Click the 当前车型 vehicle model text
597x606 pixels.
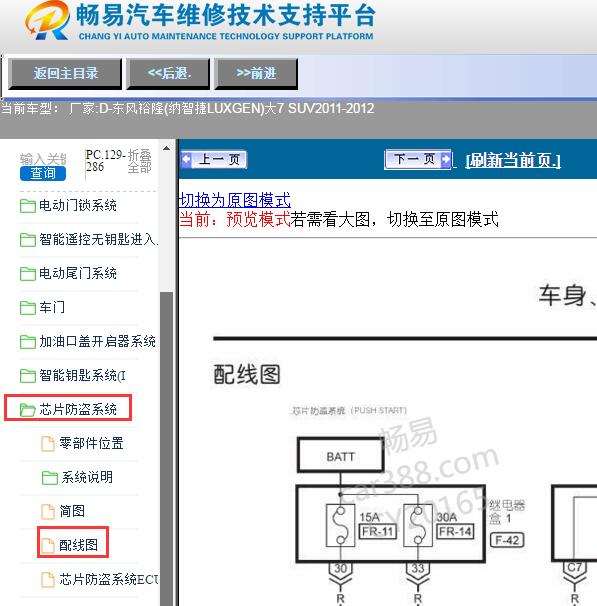coord(188,108)
